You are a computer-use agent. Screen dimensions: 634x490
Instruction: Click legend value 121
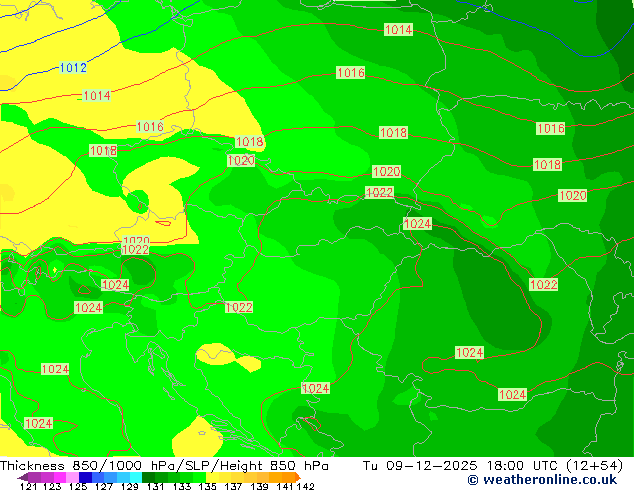pyautogui.click(x=28, y=486)
